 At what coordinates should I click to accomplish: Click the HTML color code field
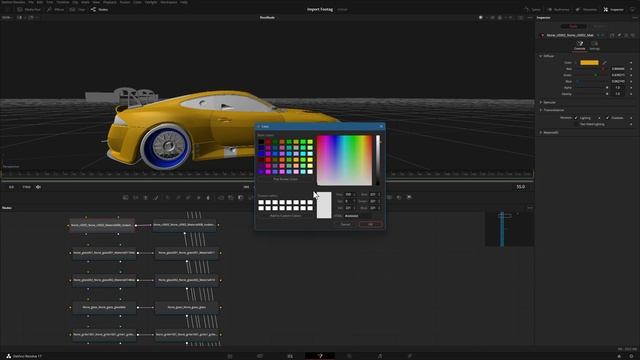coord(358,216)
